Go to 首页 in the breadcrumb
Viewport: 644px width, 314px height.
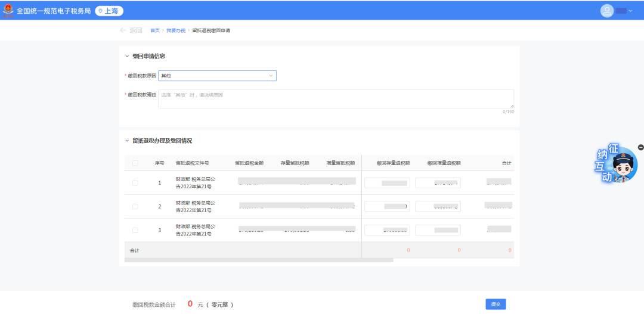(x=155, y=30)
